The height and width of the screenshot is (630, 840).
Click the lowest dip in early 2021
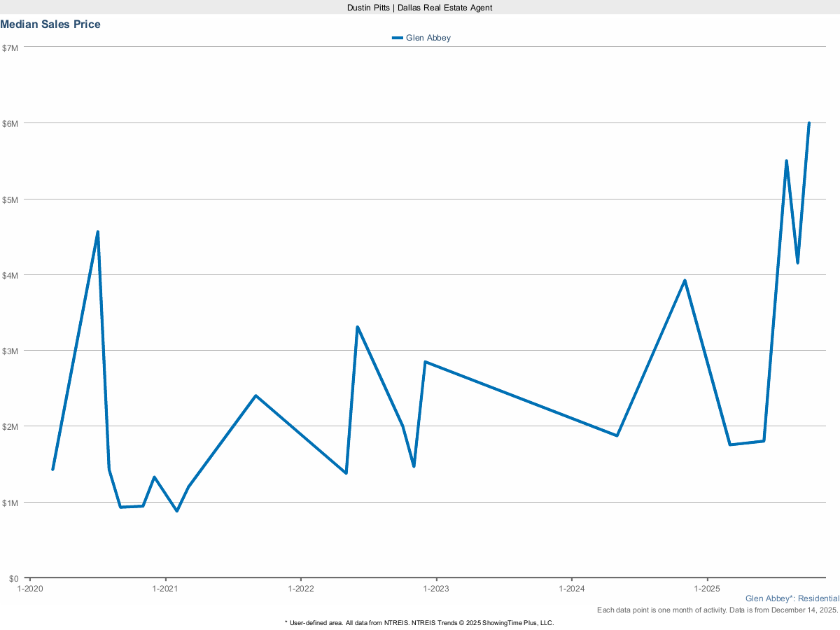click(177, 512)
